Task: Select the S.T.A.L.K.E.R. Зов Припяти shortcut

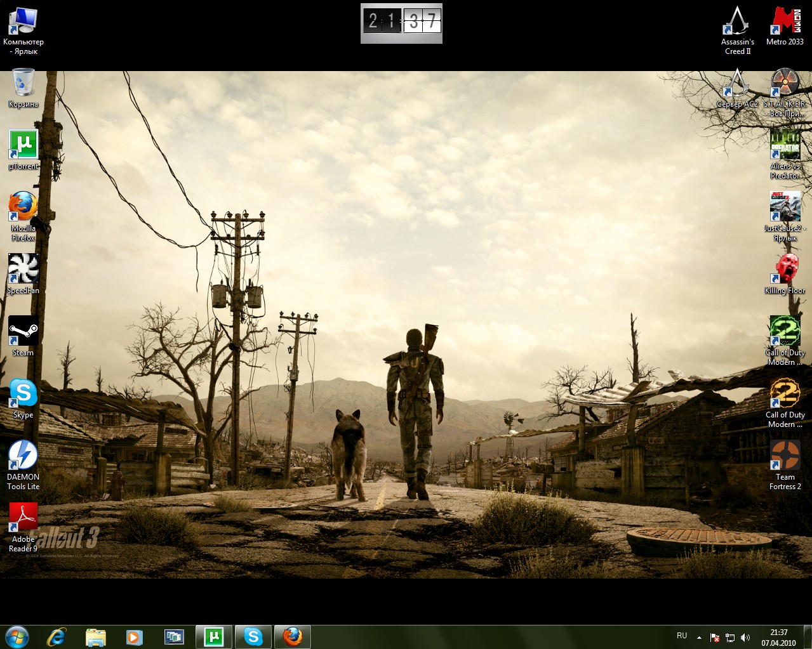Action: coord(785,93)
